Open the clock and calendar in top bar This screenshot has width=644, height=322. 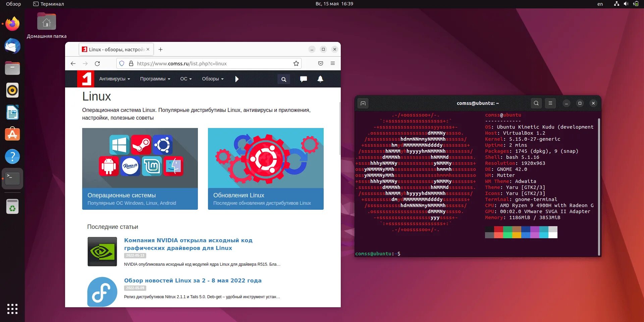[334, 4]
